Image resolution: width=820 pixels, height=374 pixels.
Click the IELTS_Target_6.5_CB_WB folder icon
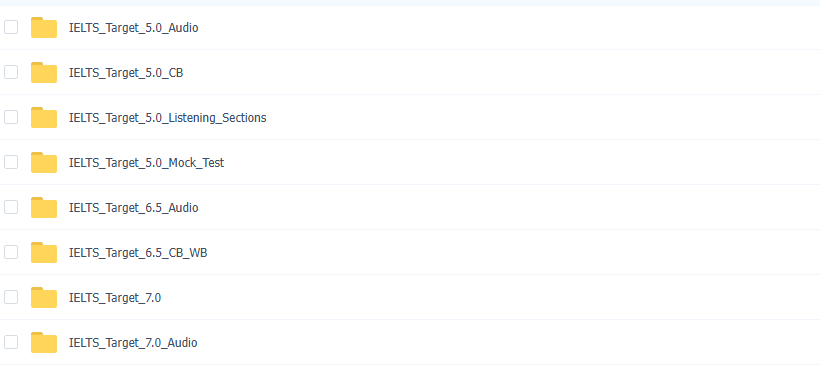tap(44, 252)
